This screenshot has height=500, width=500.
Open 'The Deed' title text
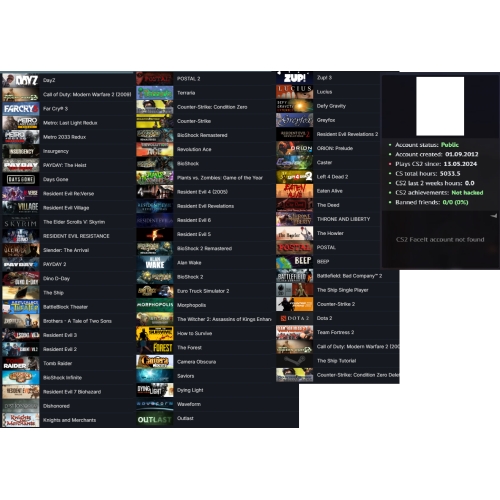point(328,205)
